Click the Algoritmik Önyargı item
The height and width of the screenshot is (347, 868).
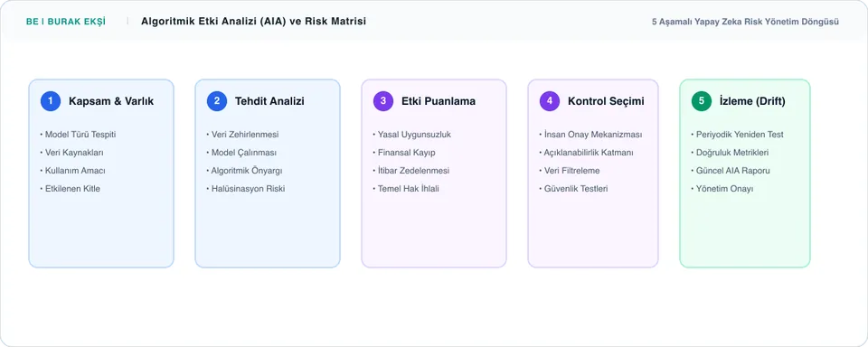pyautogui.click(x=244, y=171)
